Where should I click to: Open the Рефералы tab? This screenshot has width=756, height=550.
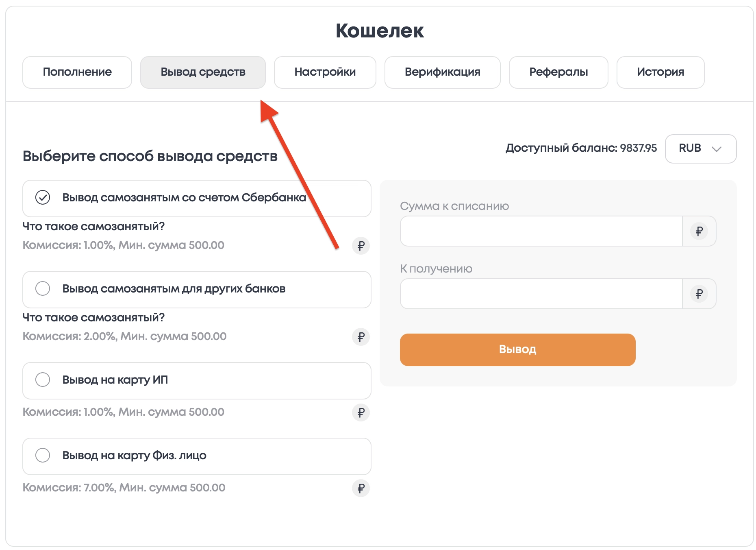[558, 72]
